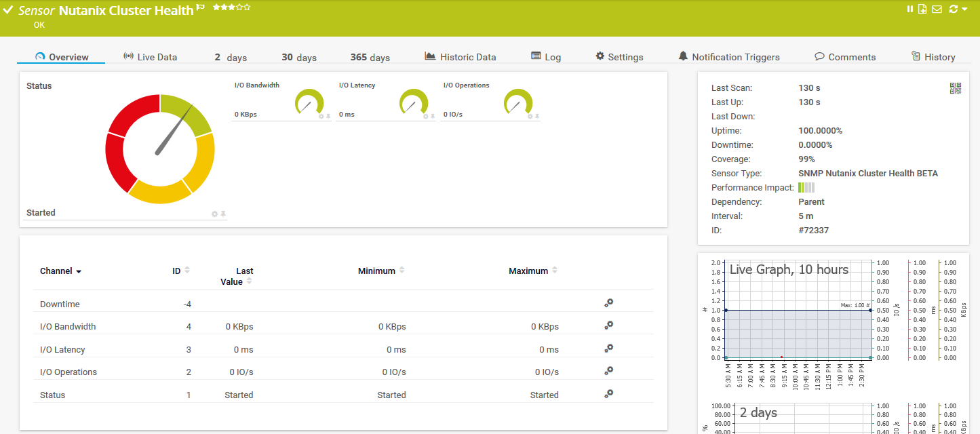Click gear icon under I/O Latency gauge

pyautogui.click(x=426, y=117)
